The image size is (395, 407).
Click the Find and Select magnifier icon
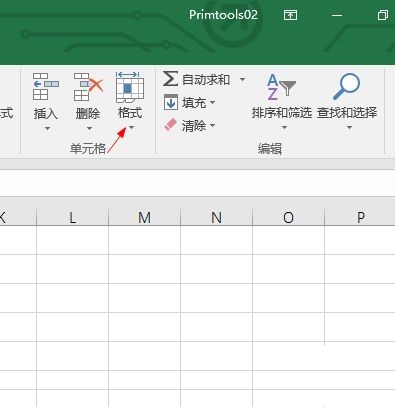pos(347,86)
